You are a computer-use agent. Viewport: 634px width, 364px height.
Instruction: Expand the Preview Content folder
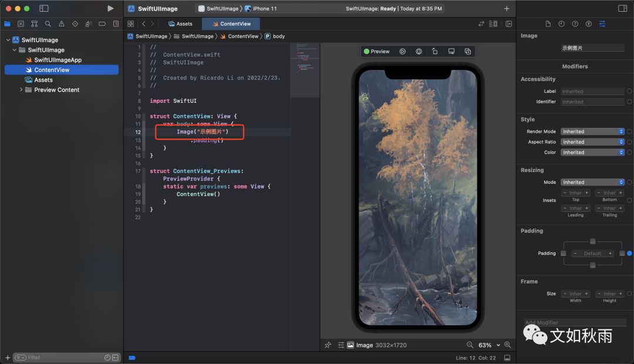point(21,90)
